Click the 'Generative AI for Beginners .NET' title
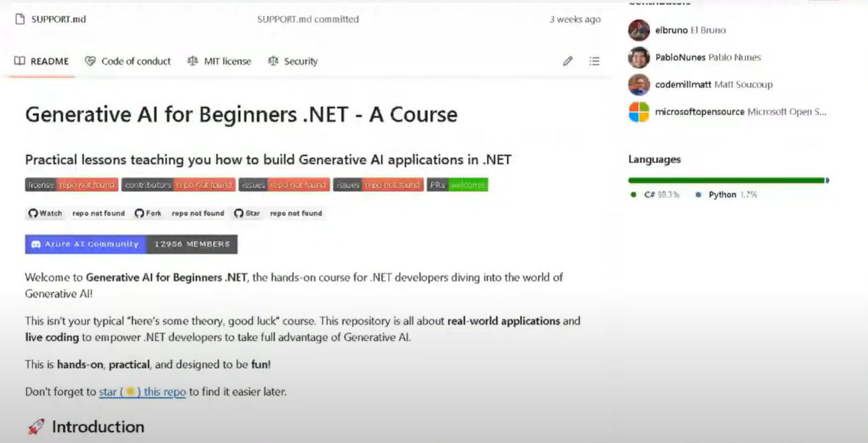 tap(241, 114)
